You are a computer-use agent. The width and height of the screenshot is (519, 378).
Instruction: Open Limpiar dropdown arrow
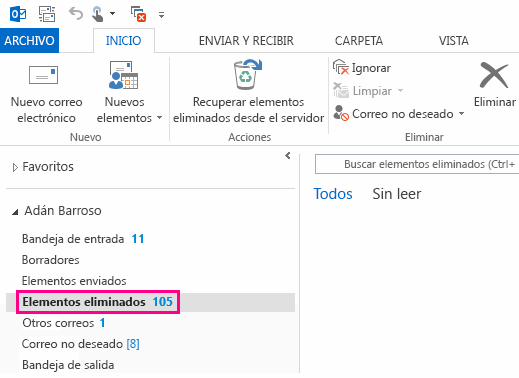pos(401,90)
